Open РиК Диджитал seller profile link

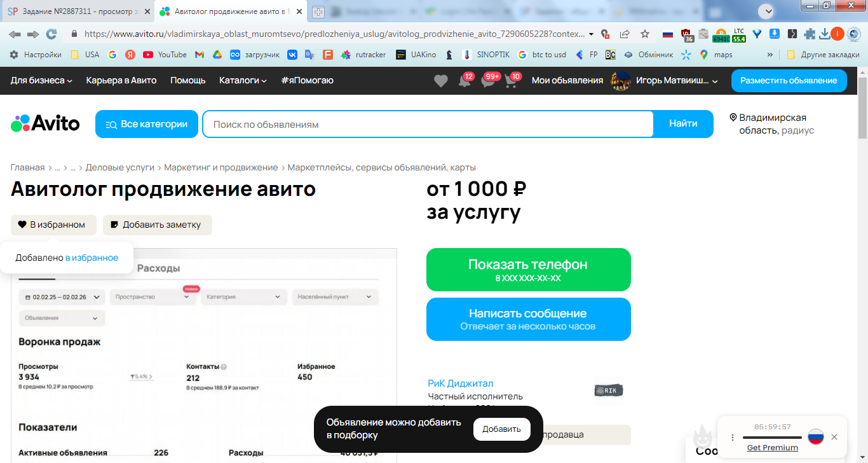460,384
